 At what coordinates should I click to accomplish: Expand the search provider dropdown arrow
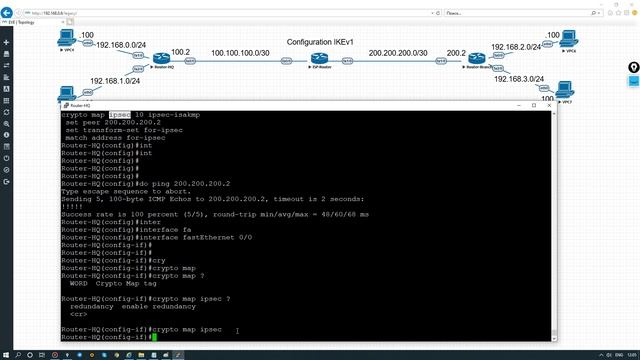pos(599,13)
